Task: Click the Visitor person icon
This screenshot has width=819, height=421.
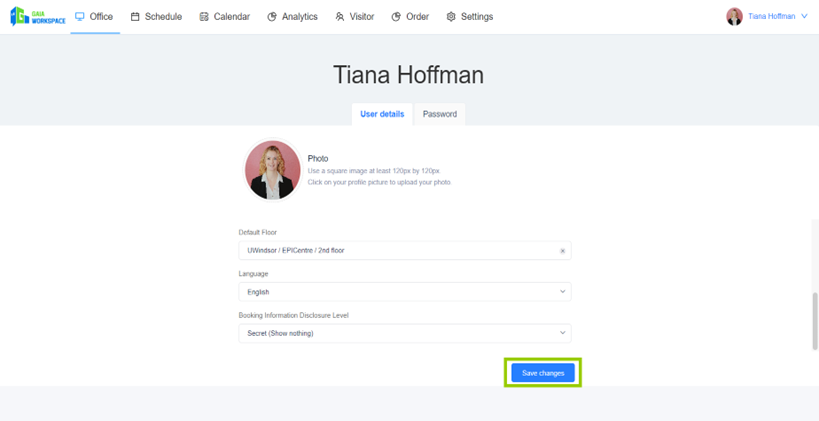Action: click(340, 17)
